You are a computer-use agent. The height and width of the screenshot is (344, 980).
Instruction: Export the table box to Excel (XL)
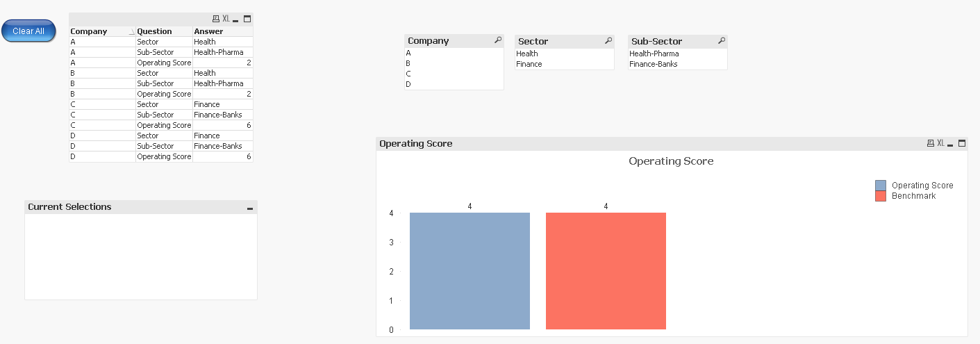(226, 19)
